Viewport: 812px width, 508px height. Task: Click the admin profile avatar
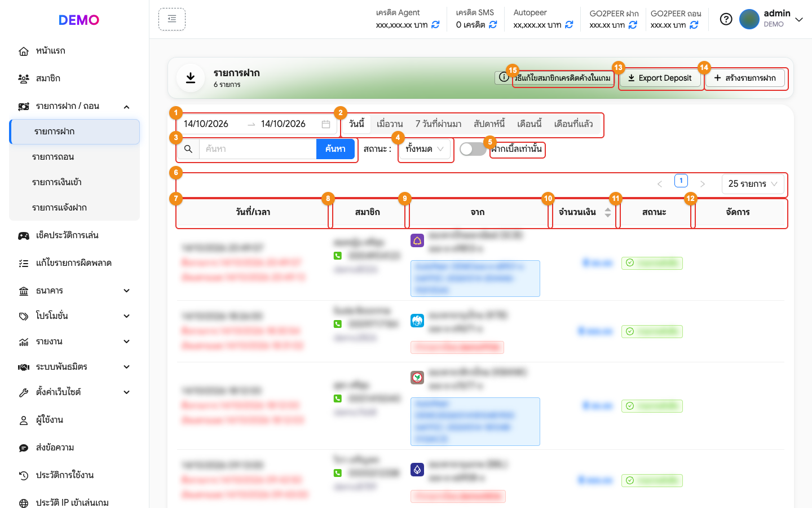point(749,19)
